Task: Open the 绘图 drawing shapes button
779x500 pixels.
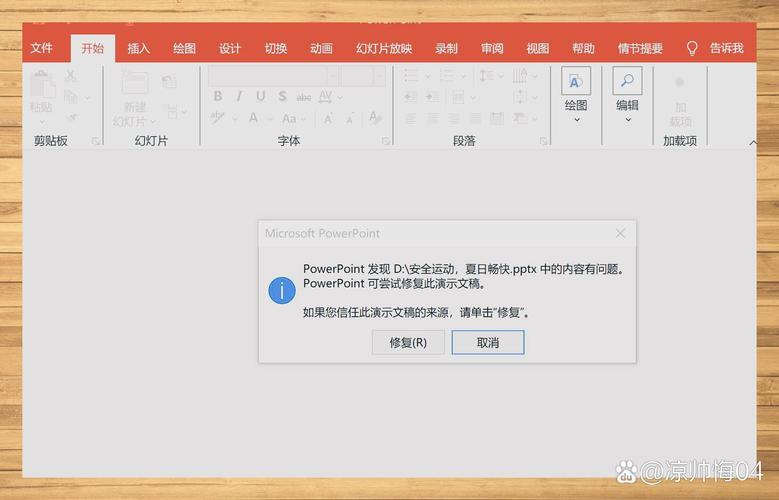Action: pos(576,81)
